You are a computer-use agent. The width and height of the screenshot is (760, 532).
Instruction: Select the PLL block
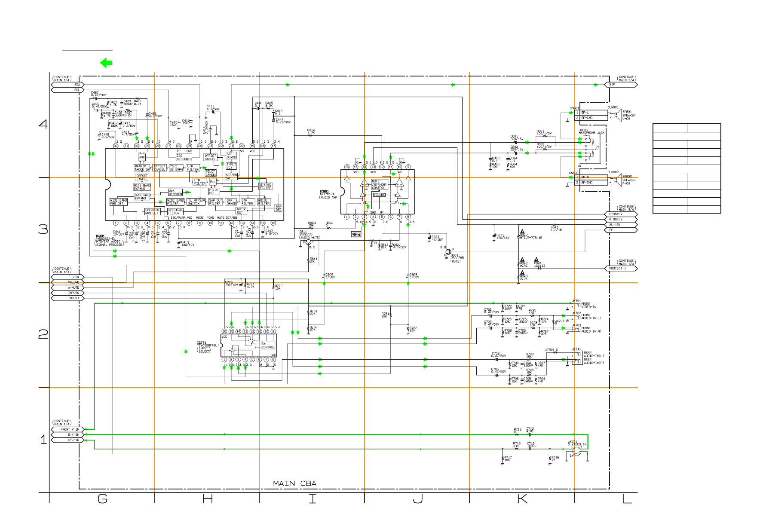213,182
